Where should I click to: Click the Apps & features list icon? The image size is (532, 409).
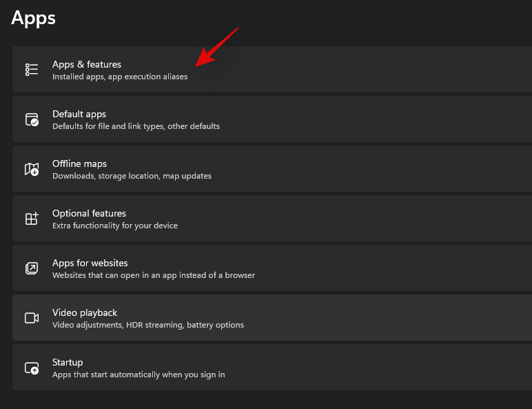coord(32,69)
